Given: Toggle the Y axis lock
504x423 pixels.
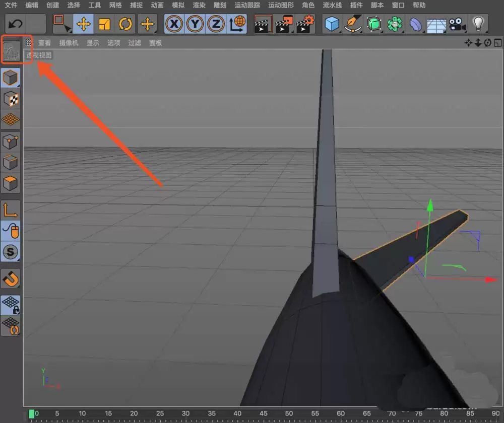Looking at the screenshot, I should coord(195,24).
